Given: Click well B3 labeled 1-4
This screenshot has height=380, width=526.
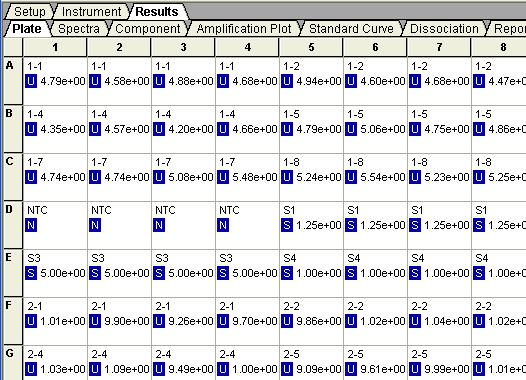Looking at the screenshot, I should tap(183, 129).
